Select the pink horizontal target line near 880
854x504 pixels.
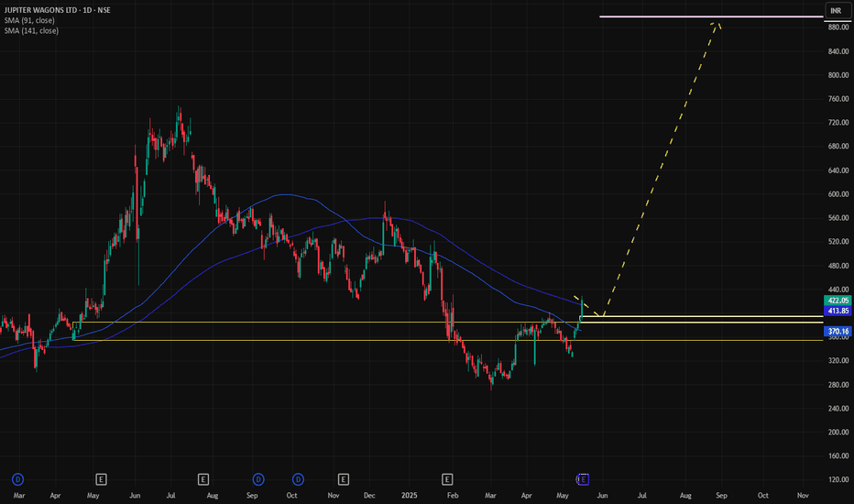click(711, 16)
